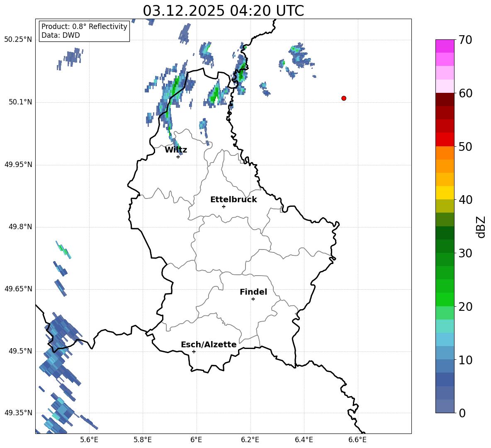The image size is (491, 448).
Task: Click the 50 value on colorbar
Action: 465,146
